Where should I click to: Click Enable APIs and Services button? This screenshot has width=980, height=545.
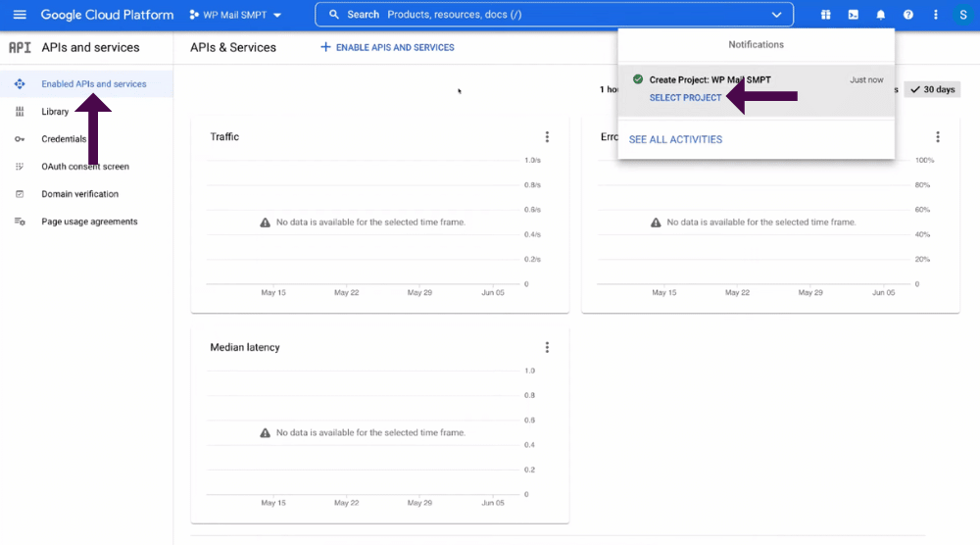click(x=387, y=47)
